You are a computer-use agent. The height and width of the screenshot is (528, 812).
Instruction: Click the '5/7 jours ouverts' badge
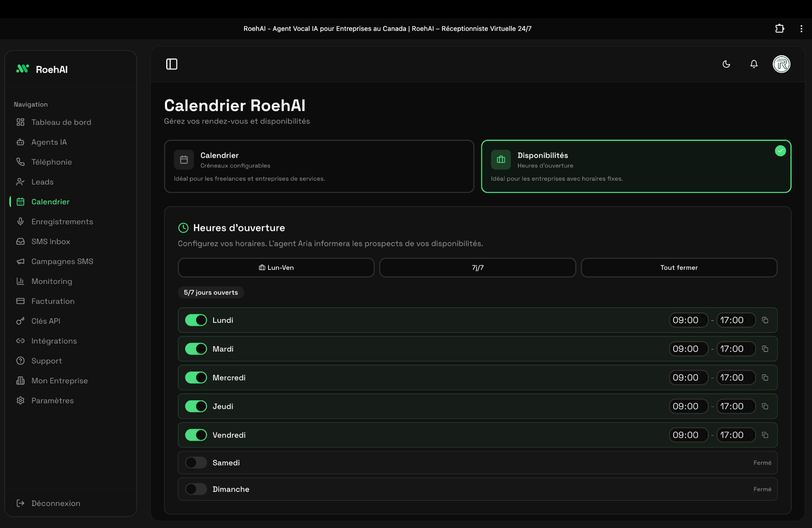(211, 293)
